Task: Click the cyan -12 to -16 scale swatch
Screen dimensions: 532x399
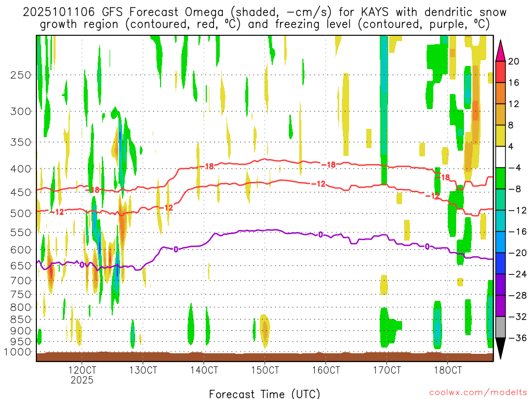Action: click(500, 221)
